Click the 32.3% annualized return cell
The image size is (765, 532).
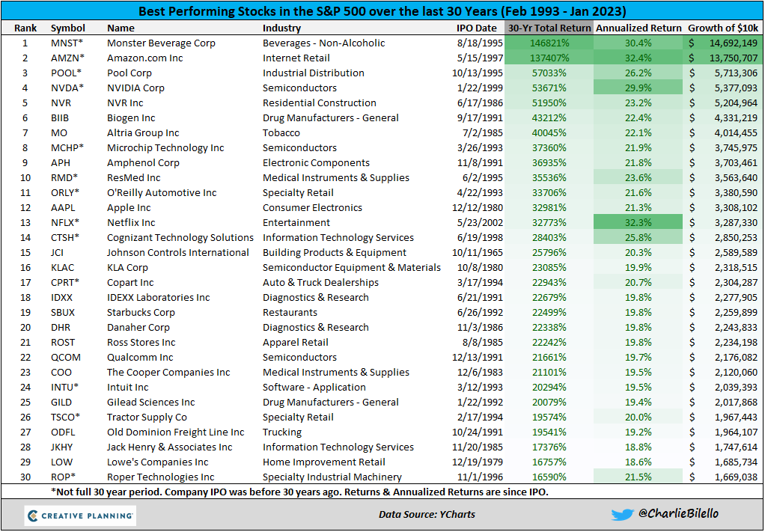pos(638,223)
